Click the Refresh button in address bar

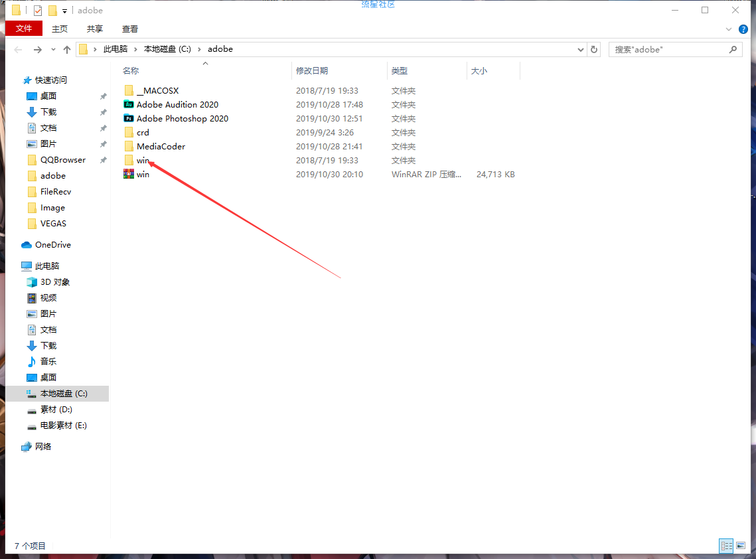pyautogui.click(x=594, y=49)
